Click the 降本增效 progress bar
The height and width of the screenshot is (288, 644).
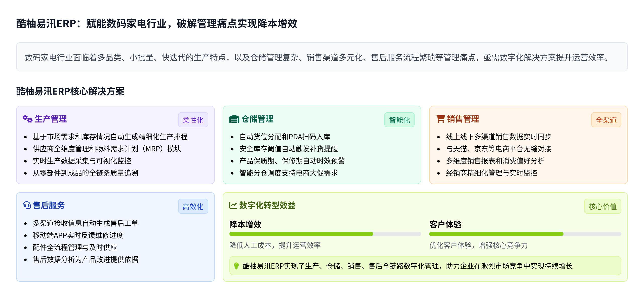[325, 234]
